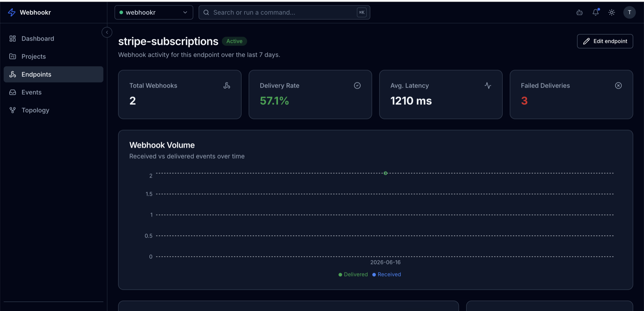Open the webhookr project dropdown
The height and width of the screenshot is (311, 644).
(x=154, y=12)
